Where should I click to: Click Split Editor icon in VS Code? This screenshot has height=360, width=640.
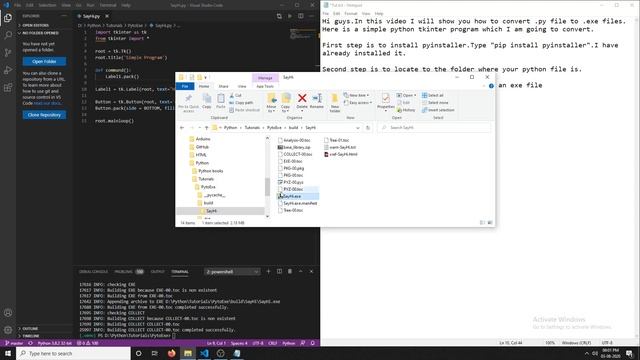click(x=301, y=16)
